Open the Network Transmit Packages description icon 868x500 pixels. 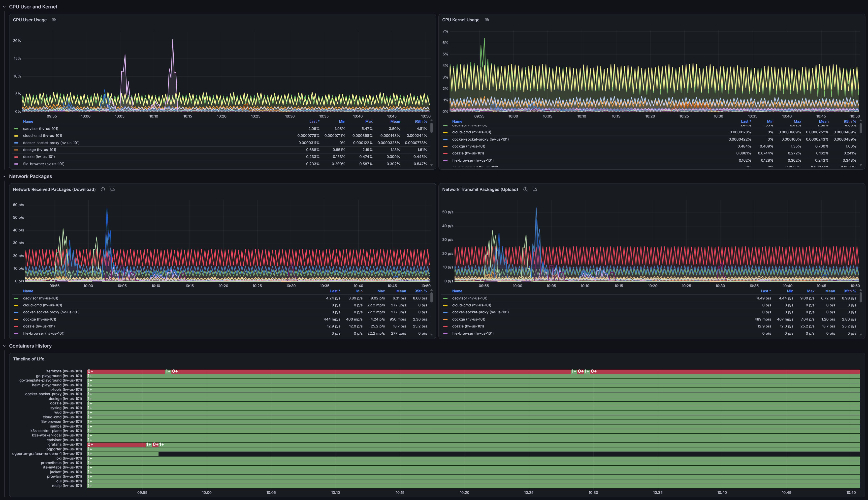[535, 190]
